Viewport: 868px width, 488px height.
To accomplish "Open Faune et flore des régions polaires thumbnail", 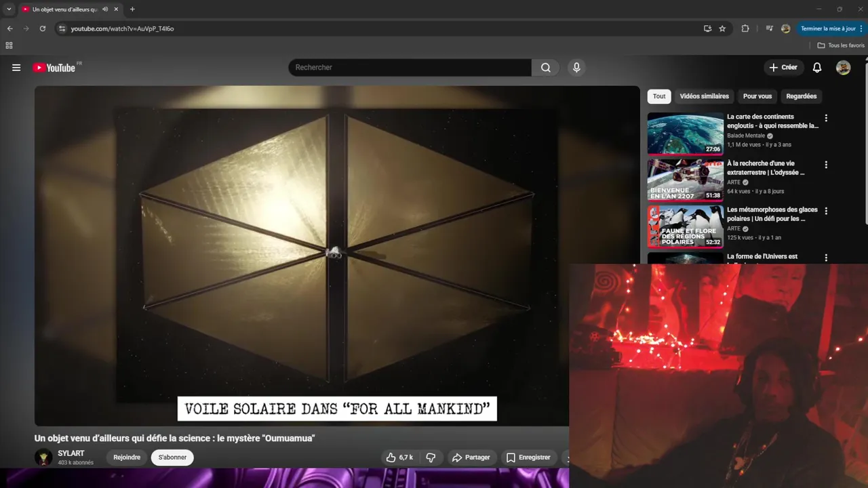I will point(685,227).
